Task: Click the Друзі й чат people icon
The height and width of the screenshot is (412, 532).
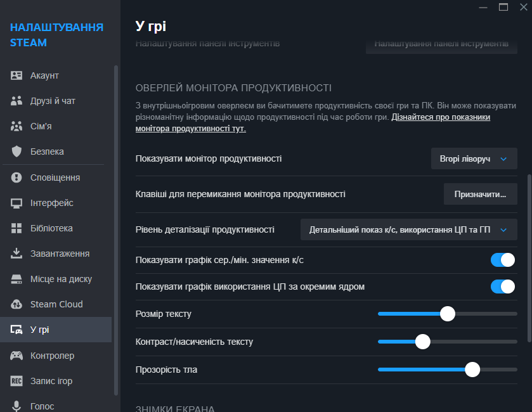Action: pyautogui.click(x=17, y=101)
